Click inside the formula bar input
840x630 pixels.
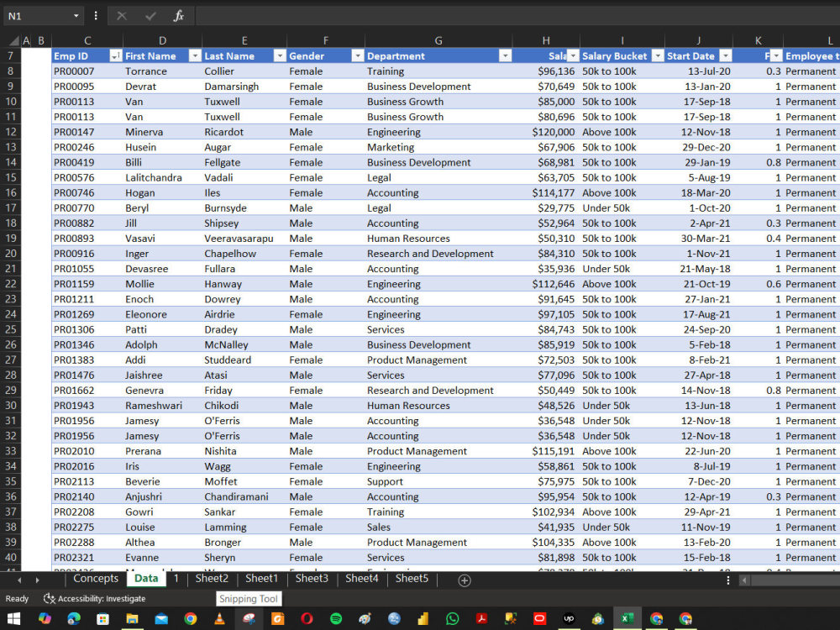pyautogui.click(x=517, y=16)
